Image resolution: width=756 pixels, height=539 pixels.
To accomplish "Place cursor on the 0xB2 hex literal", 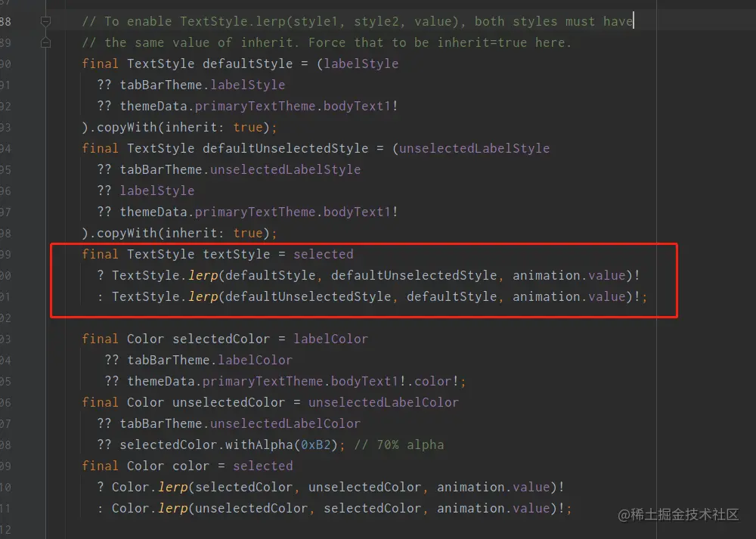I will pos(315,445).
